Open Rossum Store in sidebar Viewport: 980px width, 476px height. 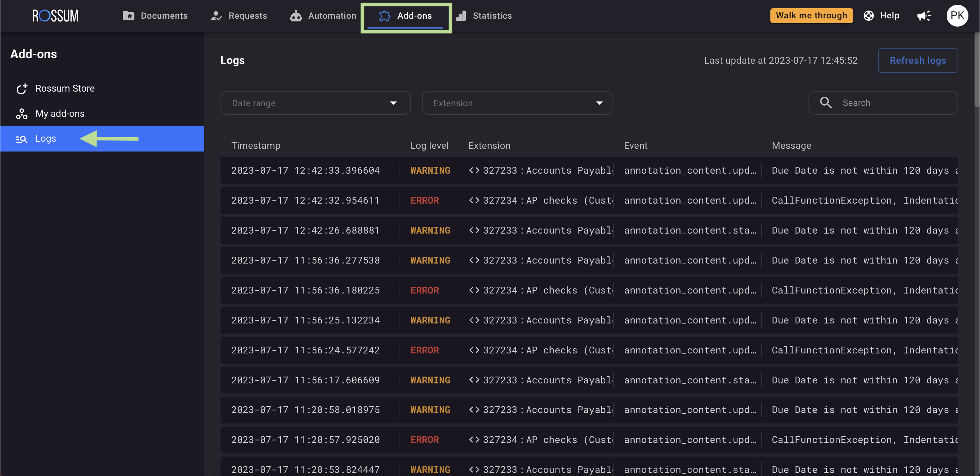pos(65,88)
